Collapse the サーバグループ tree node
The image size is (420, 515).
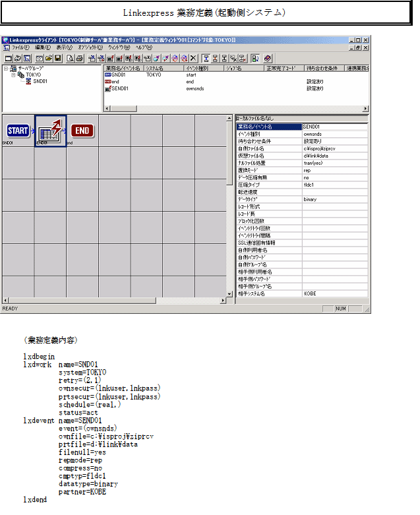click(x=6, y=68)
